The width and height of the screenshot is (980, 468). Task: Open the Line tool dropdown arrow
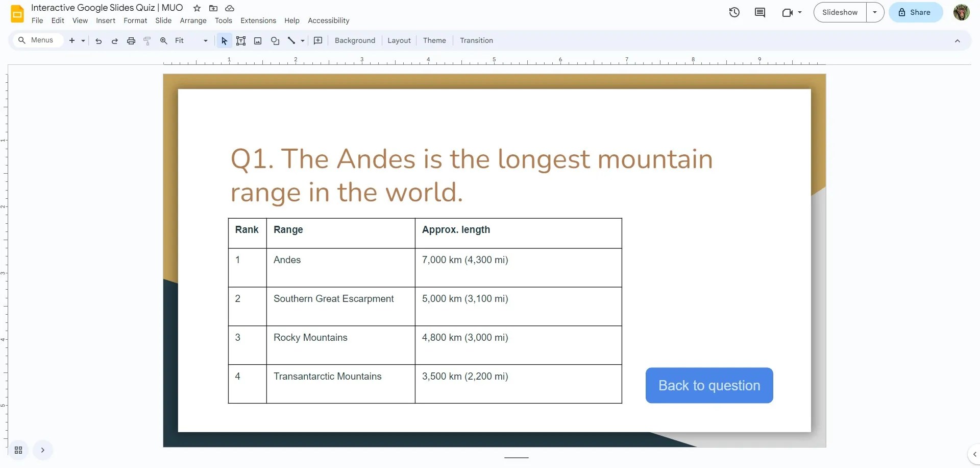coord(302,40)
